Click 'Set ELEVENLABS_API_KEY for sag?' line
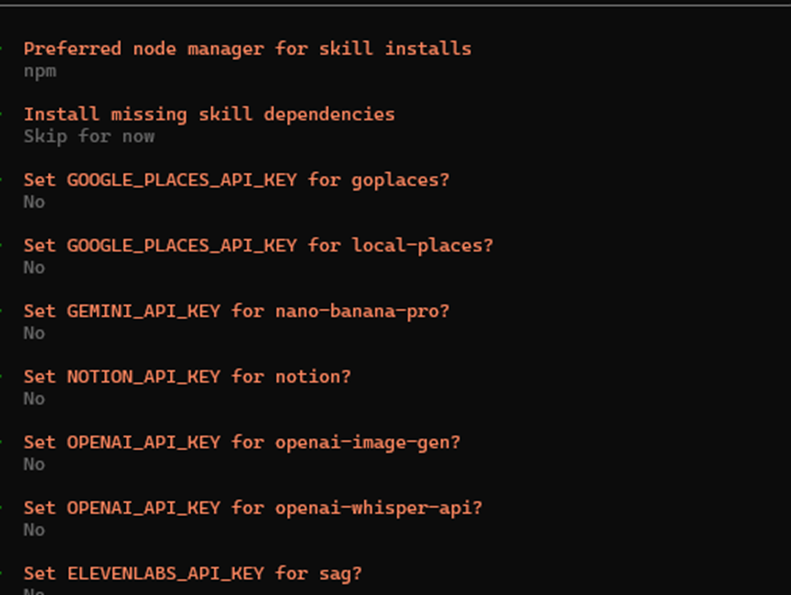 tap(193, 574)
